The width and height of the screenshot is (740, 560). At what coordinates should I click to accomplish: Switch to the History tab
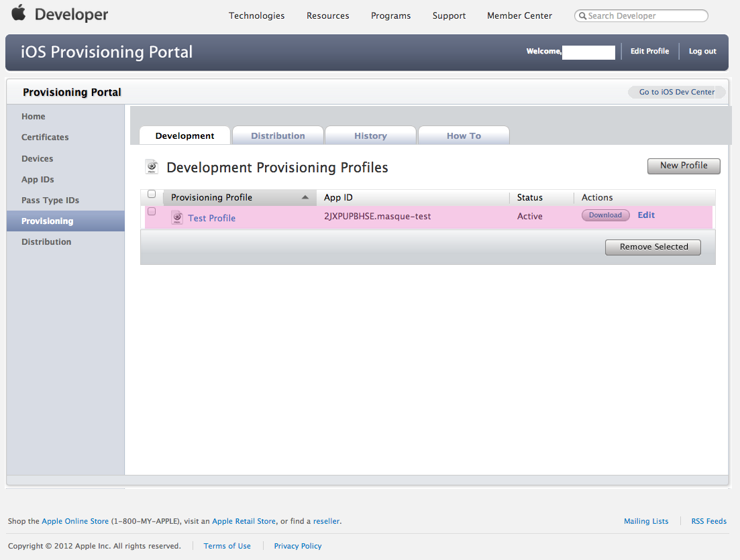coord(370,135)
